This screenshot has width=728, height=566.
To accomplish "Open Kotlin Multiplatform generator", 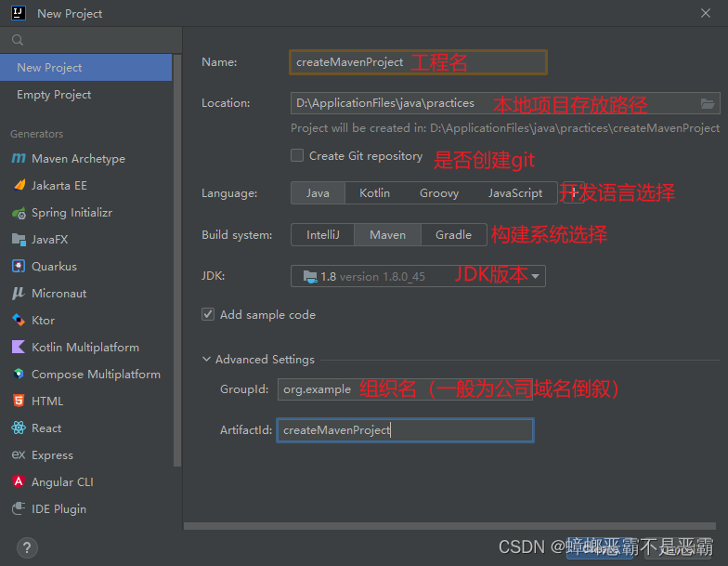I will tap(85, 348).
